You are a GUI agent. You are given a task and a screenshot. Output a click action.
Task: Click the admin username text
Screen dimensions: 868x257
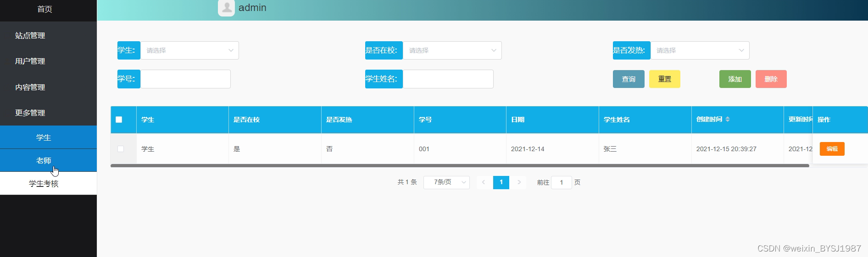pyautogui.click(x=252, y=8)
